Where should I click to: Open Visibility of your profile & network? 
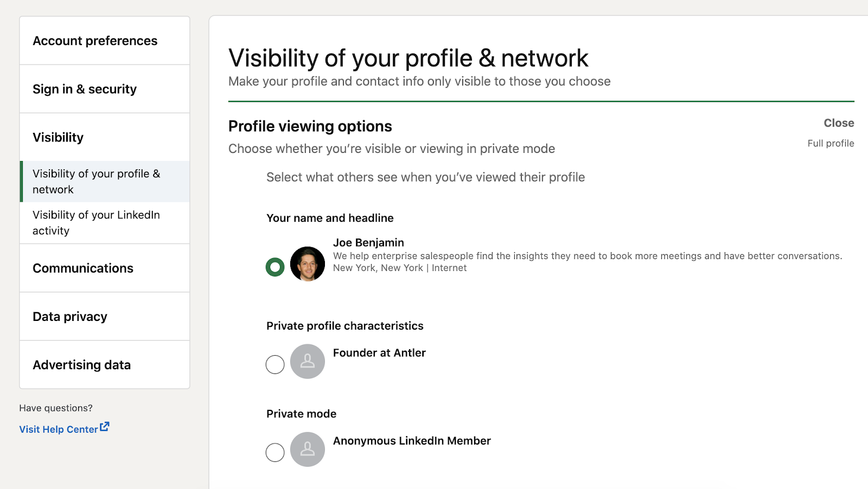coord(96,182)
